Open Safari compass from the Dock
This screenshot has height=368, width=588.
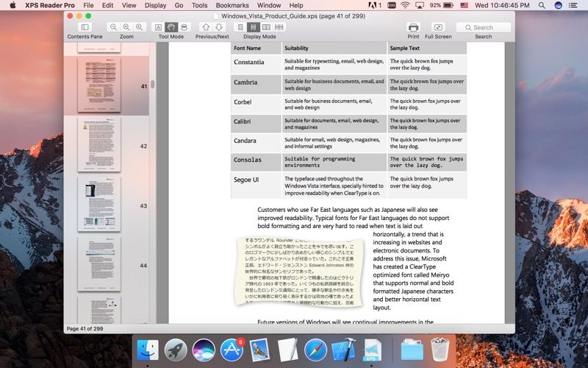pyautogui.click(x=315, y=350)
